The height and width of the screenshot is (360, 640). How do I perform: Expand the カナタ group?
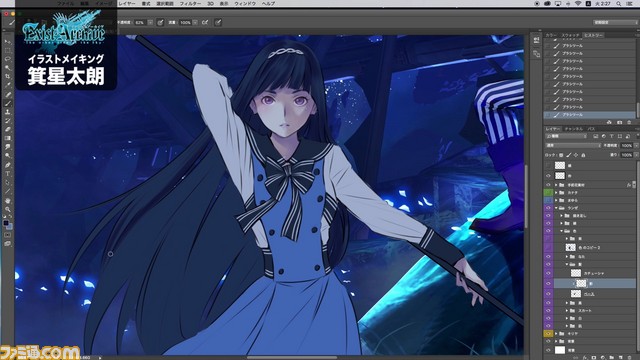(x=556, y=193)
